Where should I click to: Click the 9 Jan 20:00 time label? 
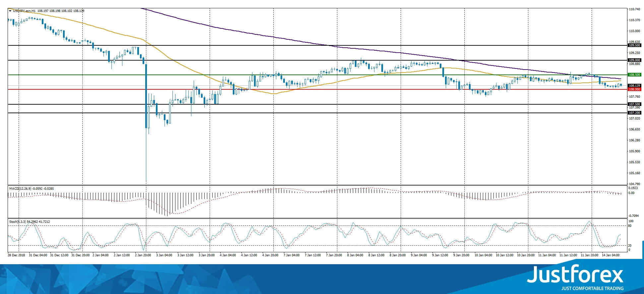tap(462, 255)
